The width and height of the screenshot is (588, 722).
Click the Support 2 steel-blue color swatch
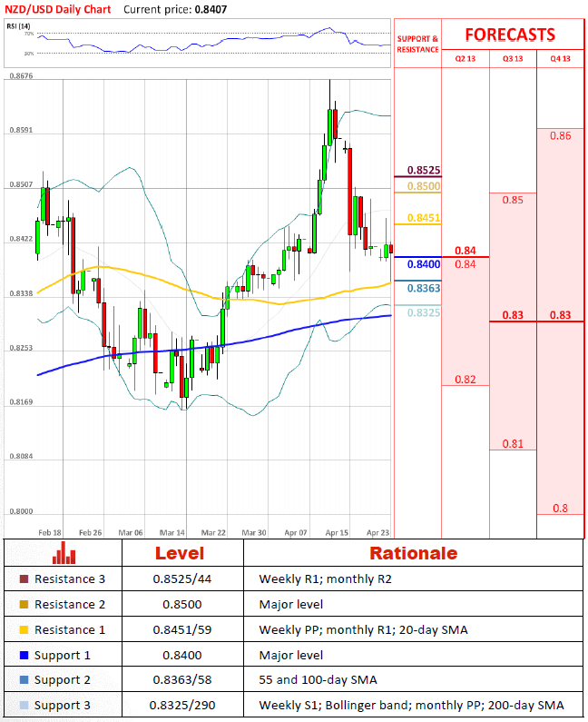pos(24,679)
